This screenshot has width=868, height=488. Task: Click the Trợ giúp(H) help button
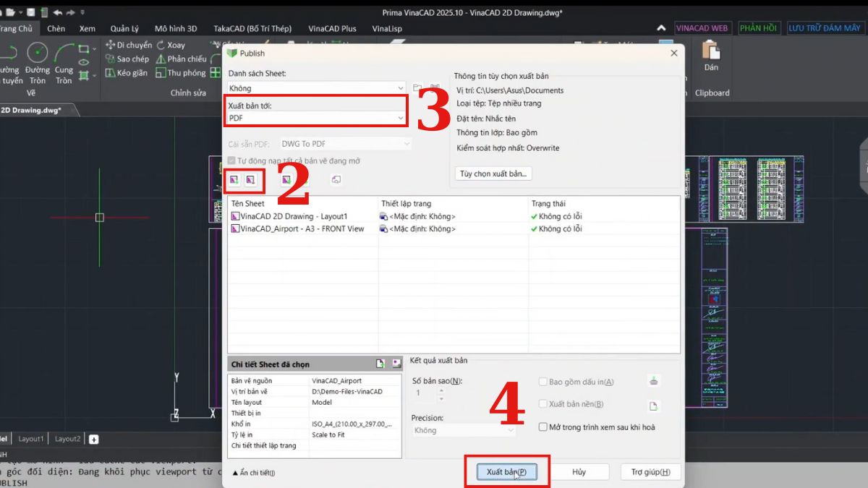(650, 472)
